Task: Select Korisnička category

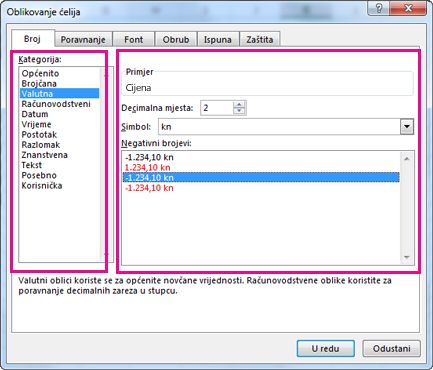Action: tap(59, 186)
